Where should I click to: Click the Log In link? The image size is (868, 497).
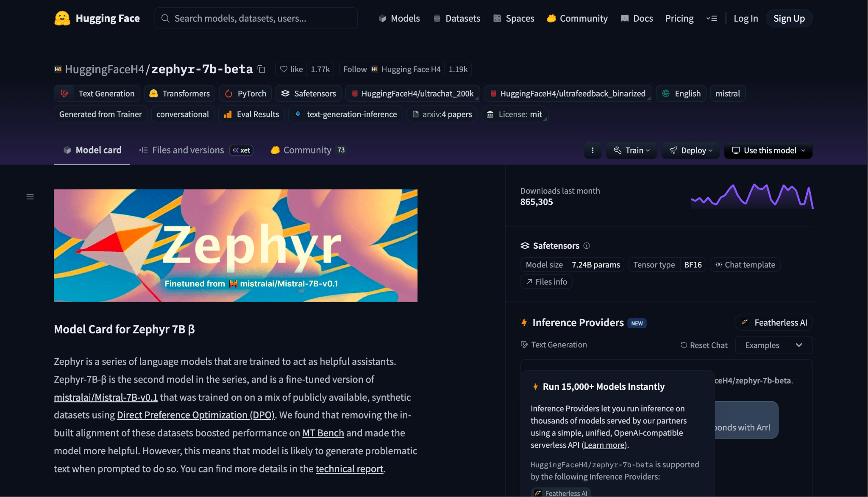[x=746, y=18]
